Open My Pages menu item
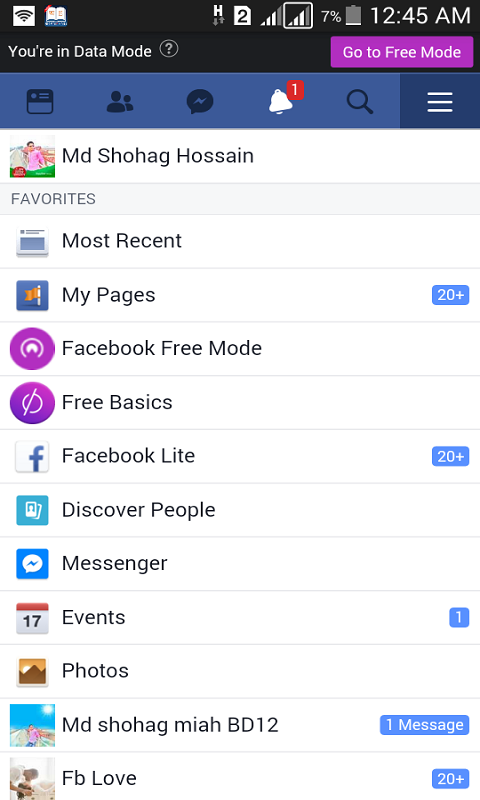The image size is (480, 800). pos(240,295)
